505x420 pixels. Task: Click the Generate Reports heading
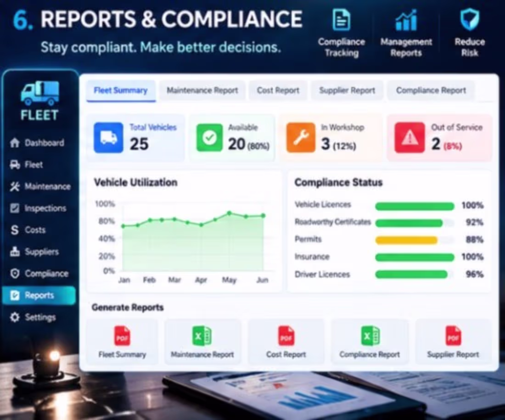click(128, 307)
